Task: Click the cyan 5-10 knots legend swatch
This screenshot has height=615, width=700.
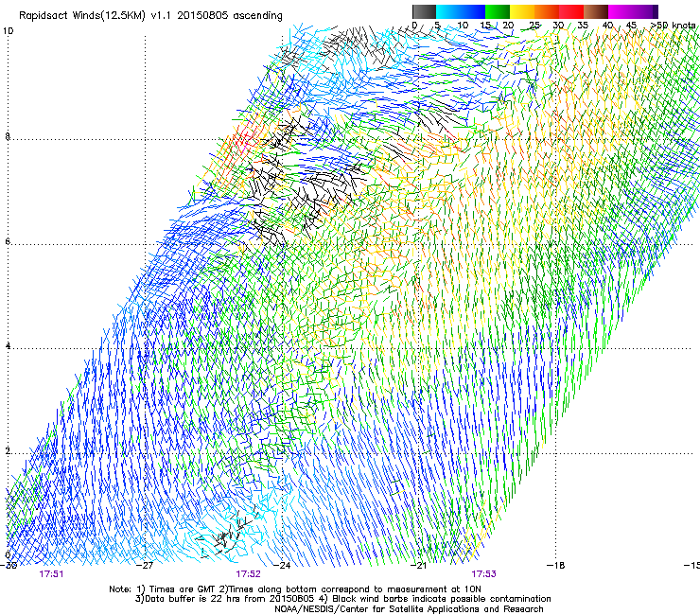Action: point(448,11)
